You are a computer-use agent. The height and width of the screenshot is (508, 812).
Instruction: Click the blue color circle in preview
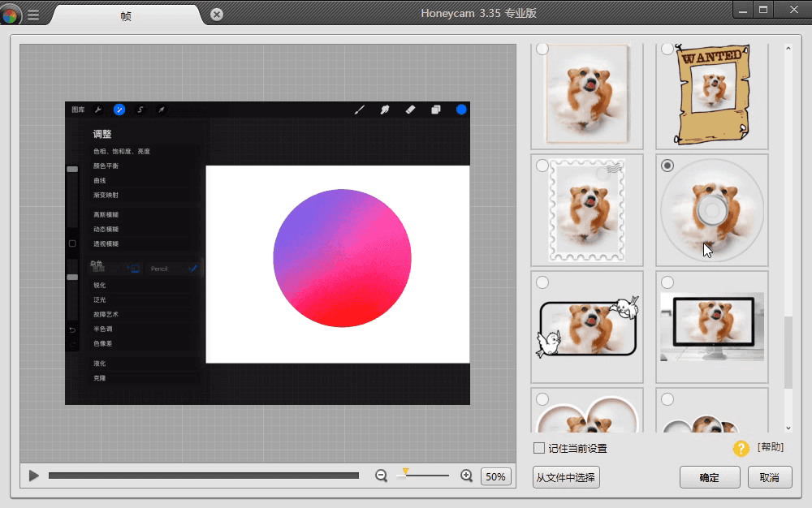click(461, 110)
